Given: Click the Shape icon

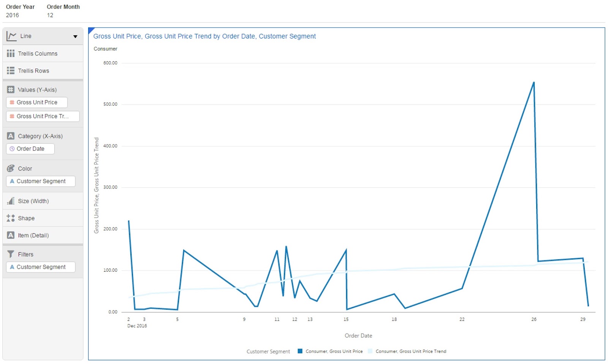Looking at the screenshot, I should (11, 218).
